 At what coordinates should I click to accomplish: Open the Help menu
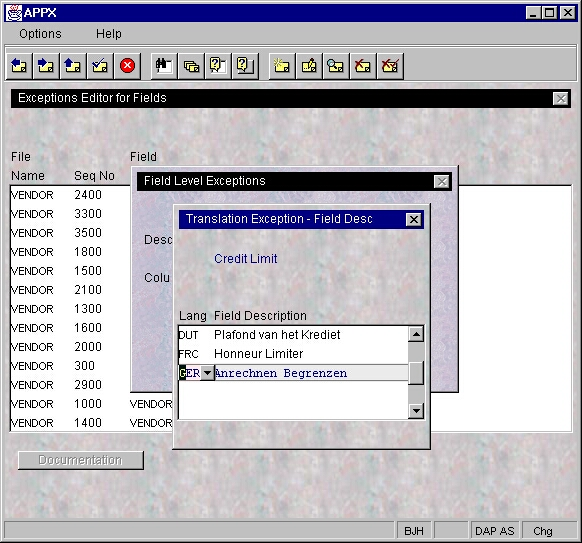click(108, 34)
